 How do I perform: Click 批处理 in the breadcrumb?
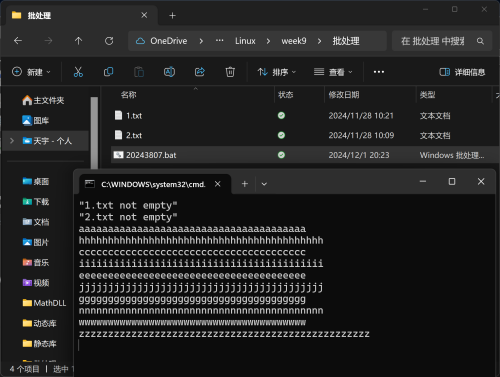[x=346, y=41]
